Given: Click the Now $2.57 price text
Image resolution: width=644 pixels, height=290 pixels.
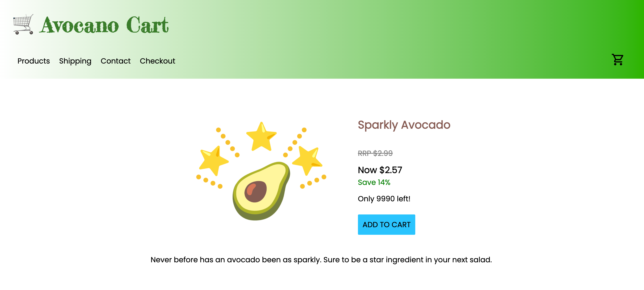Looking at the screenshot, I should point(380,170).
